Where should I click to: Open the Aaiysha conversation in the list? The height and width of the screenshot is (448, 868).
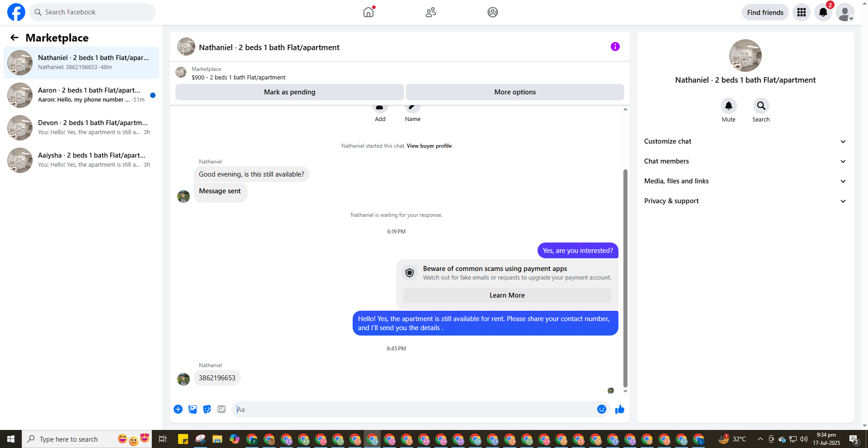click(x=81, y=160)
